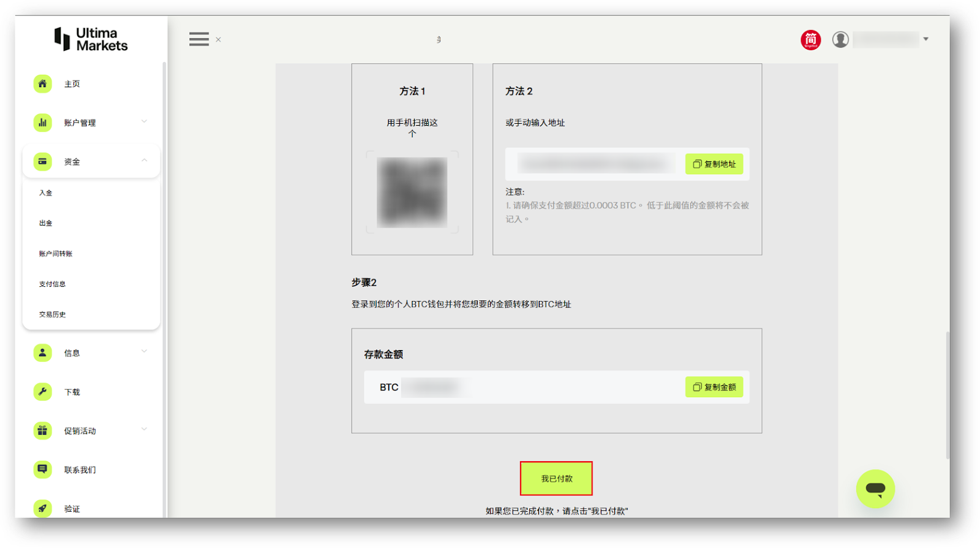
Task: Click the 步骤2 heading
Action: pyautogui.click(x=364, y=283)
